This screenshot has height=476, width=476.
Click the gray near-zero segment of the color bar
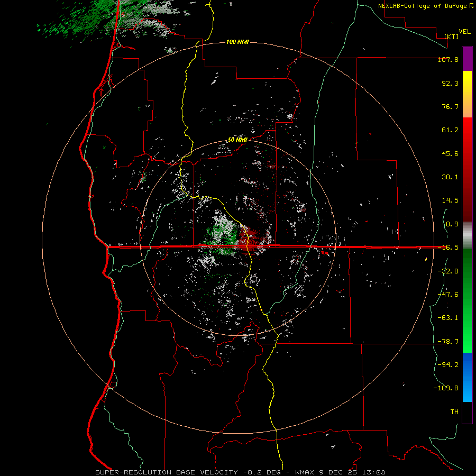pyautogui.click(x=467, y=235)
